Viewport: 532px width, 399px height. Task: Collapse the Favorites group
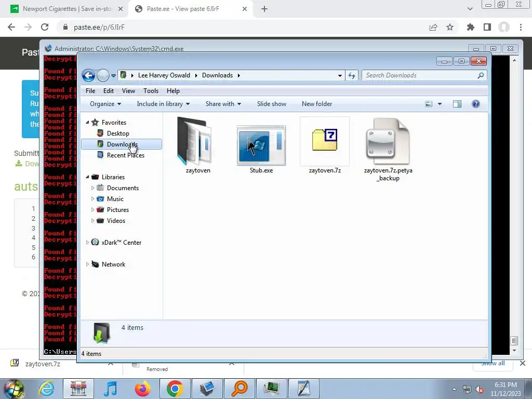(87, 122)
